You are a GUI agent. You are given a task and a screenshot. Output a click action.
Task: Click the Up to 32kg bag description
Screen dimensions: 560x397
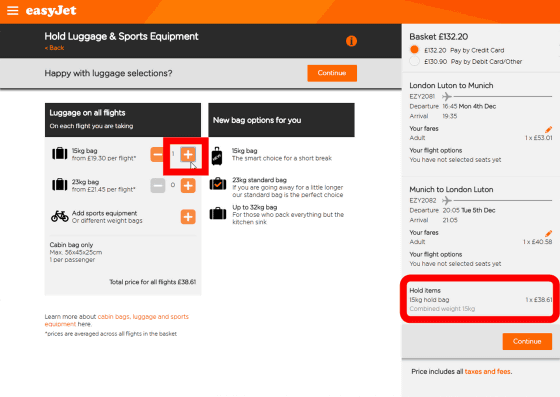[288, 218]
